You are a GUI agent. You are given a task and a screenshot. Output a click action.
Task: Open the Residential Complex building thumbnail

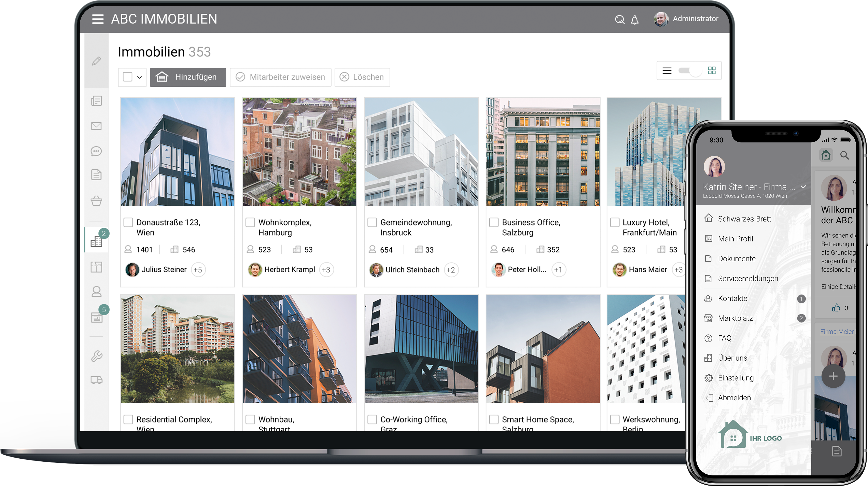(x=178, y=349)
